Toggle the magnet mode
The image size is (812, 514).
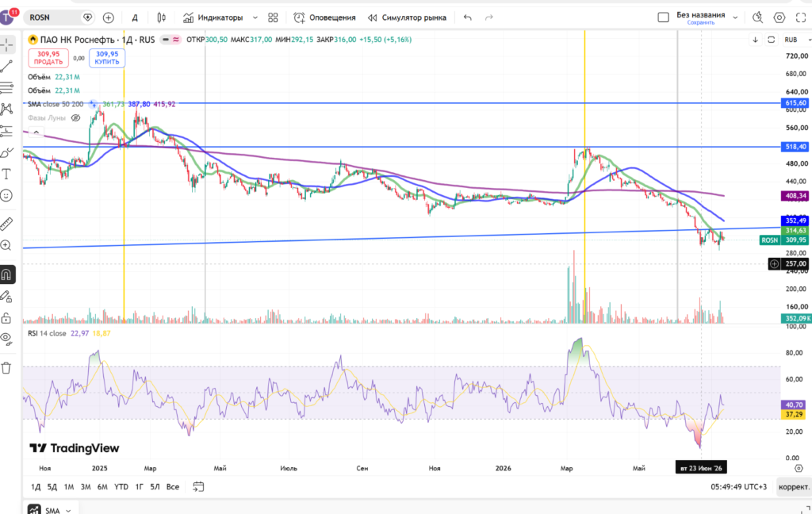click(x=6, y=274)
